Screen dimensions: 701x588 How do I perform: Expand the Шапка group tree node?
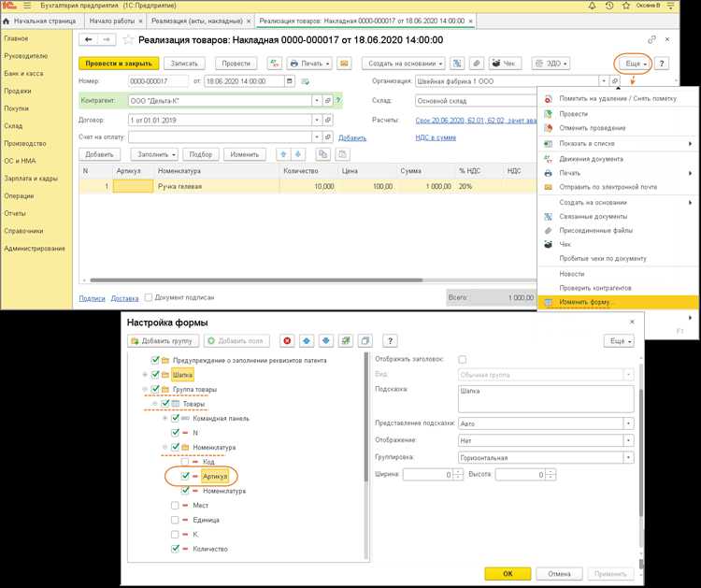point(144,374)
